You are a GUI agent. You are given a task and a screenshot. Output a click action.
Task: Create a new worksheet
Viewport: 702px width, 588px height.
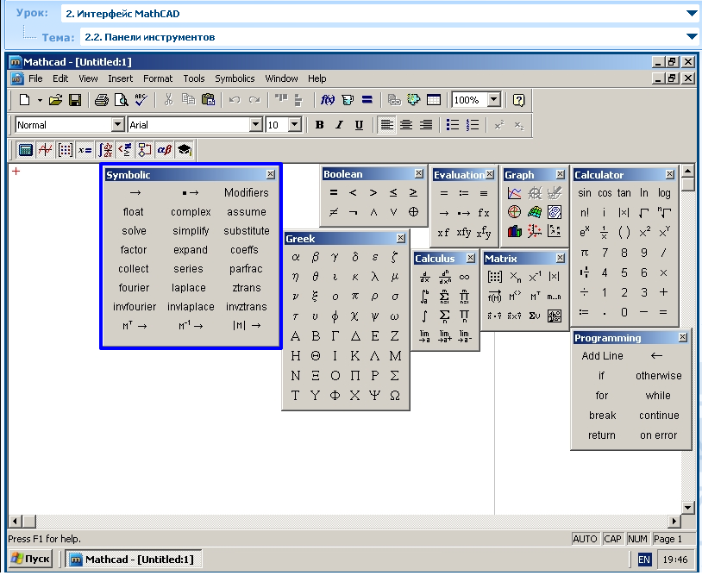(25, 100)
